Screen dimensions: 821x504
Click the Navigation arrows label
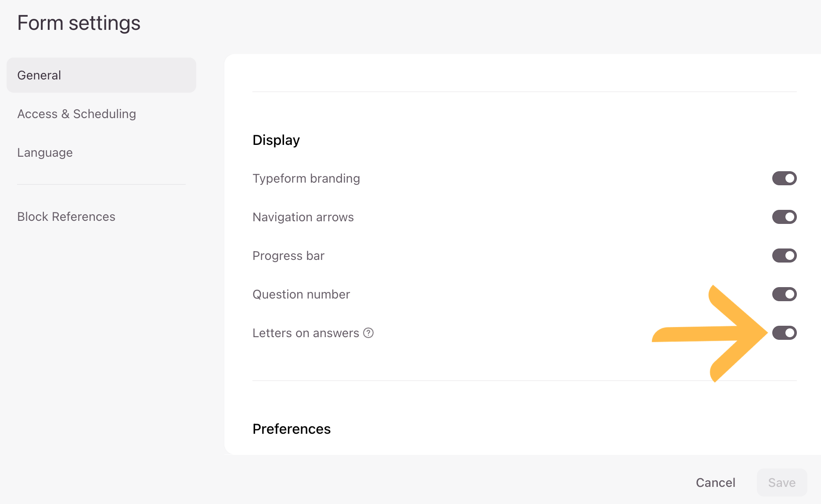tap(303, 217)
